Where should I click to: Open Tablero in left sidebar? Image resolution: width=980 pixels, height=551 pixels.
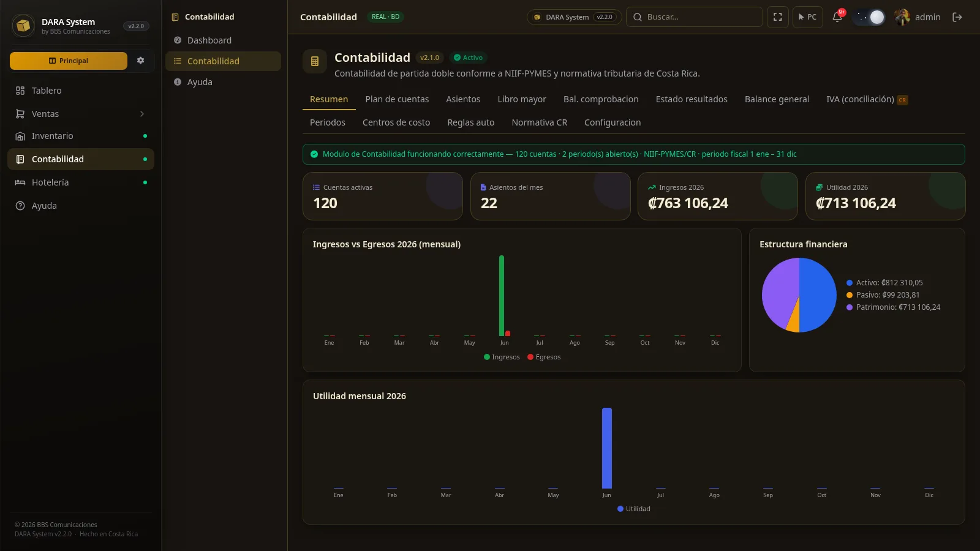click(81, 91)
